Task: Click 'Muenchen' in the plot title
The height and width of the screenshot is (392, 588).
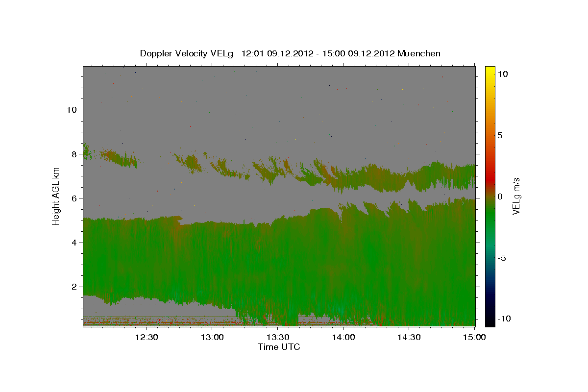Action: pyautogui.click(x=419, y=53)
